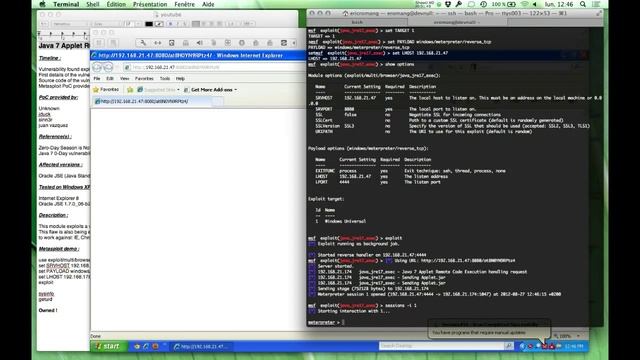Open Get More Add-ons dropdown
This screenshot has height=360, width=640.
click(x=210, y=89)
